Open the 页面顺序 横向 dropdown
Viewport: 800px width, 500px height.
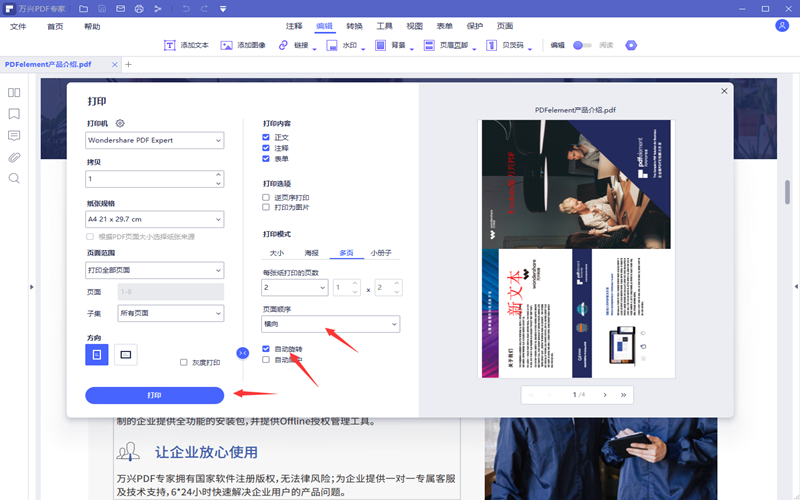(x=330, y=324)
